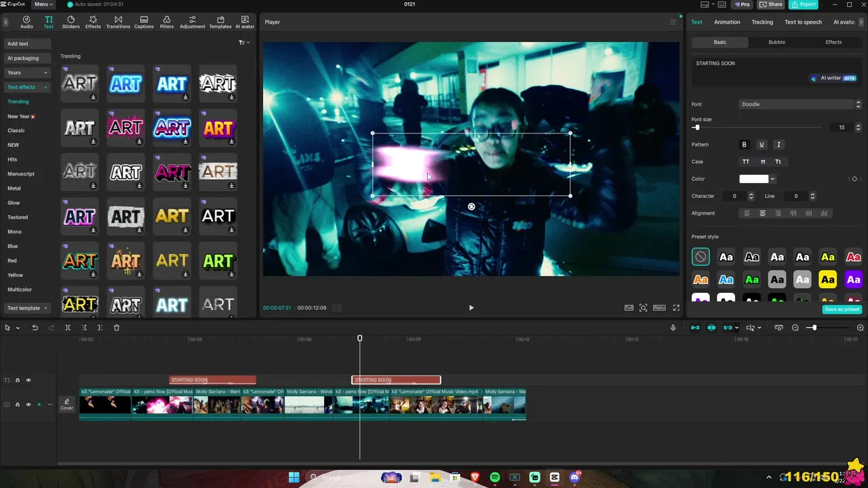Viewport: 868px width, 488px height.
Task: Click the Full quality icon in player
Action: tap(629, 308)
